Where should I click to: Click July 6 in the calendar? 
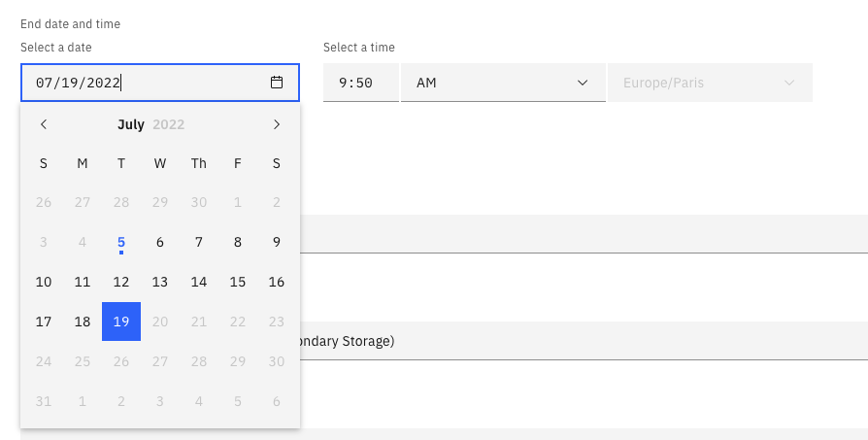[x=160, y=243]
